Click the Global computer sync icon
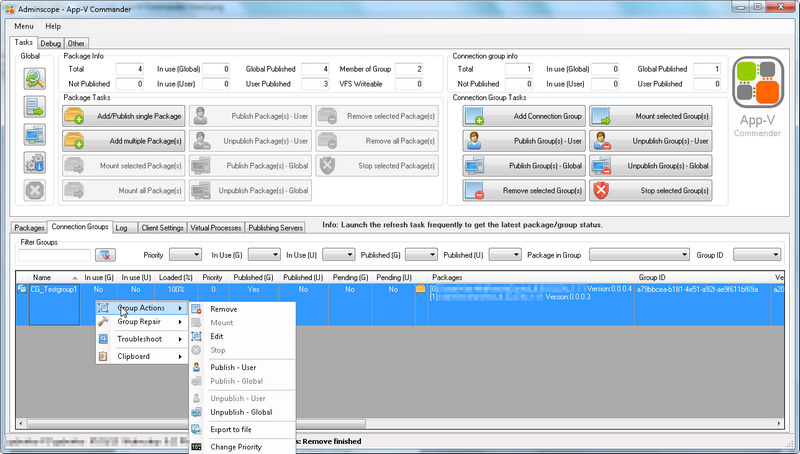Screen dimensions: 800x454 (35, 135)
